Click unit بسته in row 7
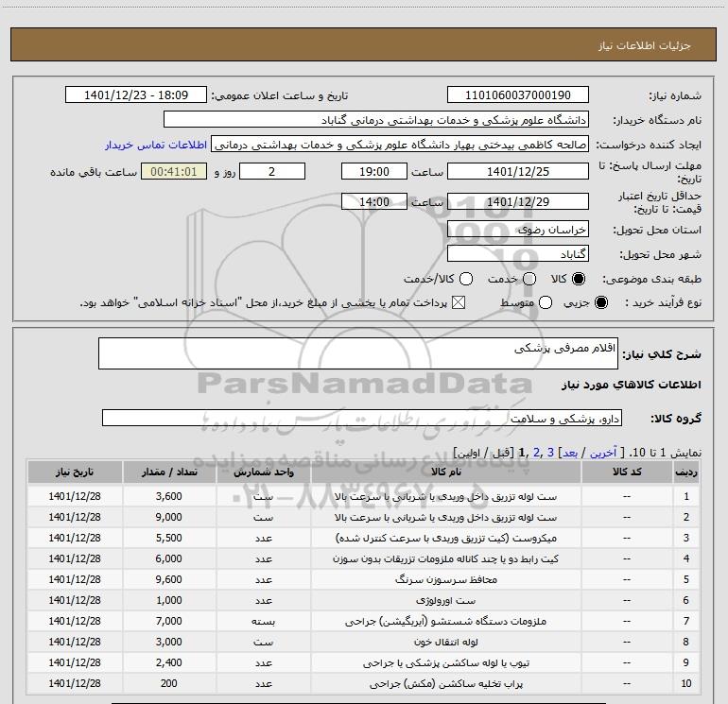 (x=263, y=622)
